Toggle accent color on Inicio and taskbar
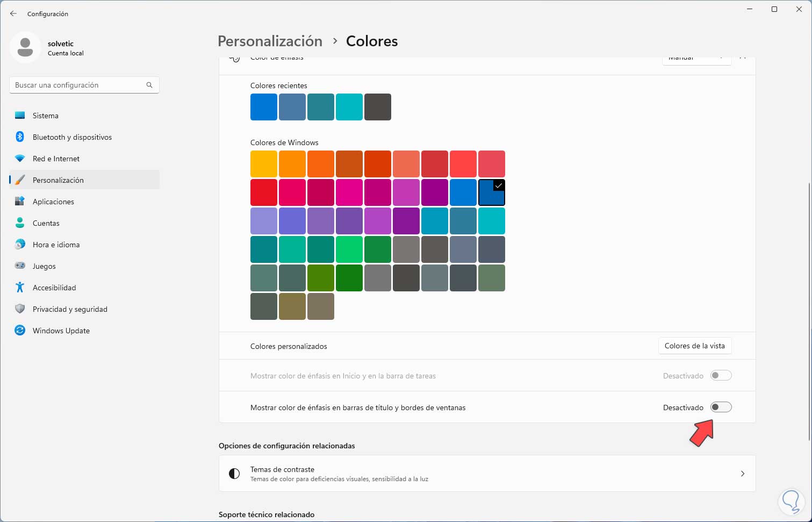812x522 pixels. [721, 376]
